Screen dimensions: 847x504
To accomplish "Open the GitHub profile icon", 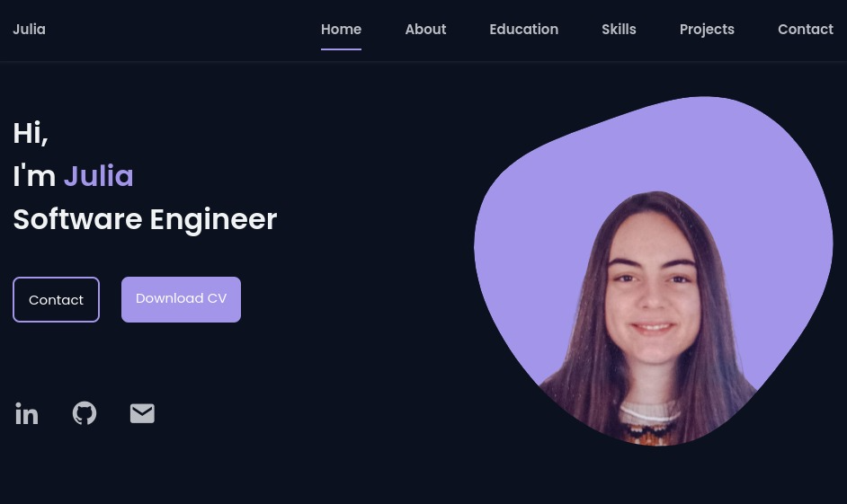I will [x=85, y=413].
